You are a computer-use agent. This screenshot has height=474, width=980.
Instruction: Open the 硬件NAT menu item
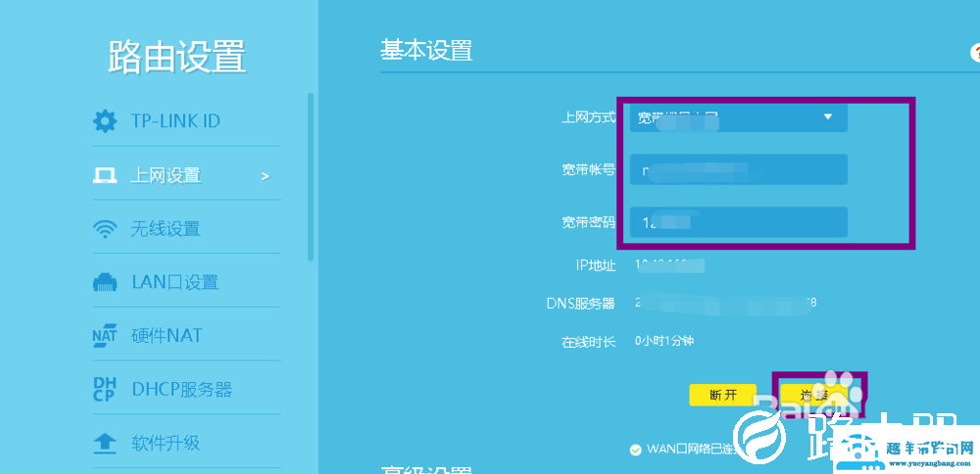187,336
